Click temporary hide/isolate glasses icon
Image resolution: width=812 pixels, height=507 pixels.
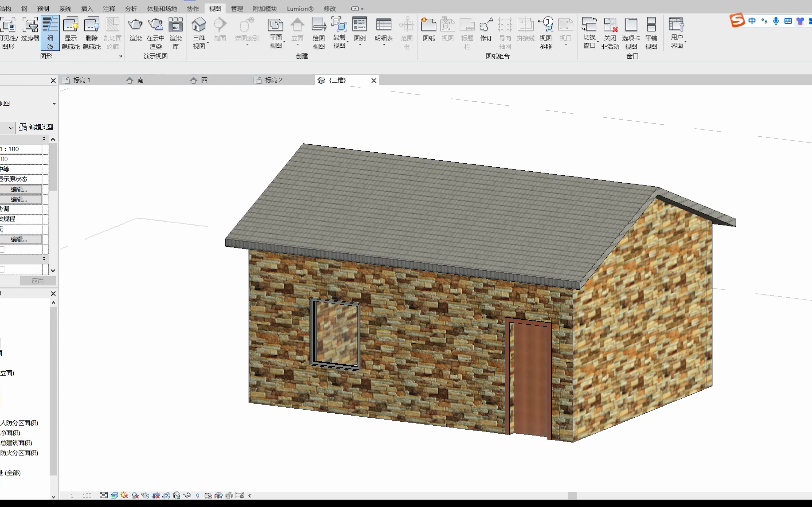[x=187, y=495]
